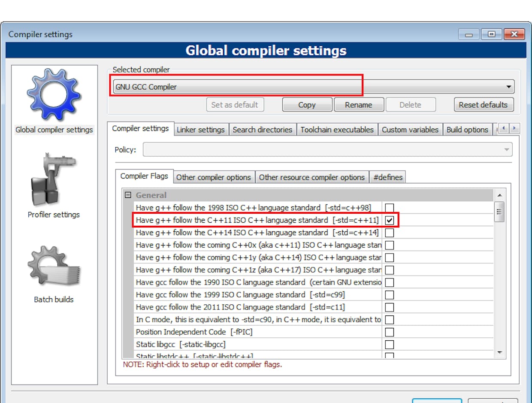Click the Global compiler settings title banner
Screen dimensions: 532x403
pyautogui.click(x=266, y=50)
